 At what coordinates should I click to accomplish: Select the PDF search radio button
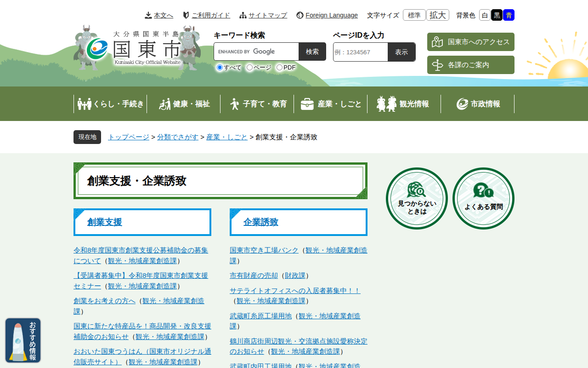click(279, 68)
